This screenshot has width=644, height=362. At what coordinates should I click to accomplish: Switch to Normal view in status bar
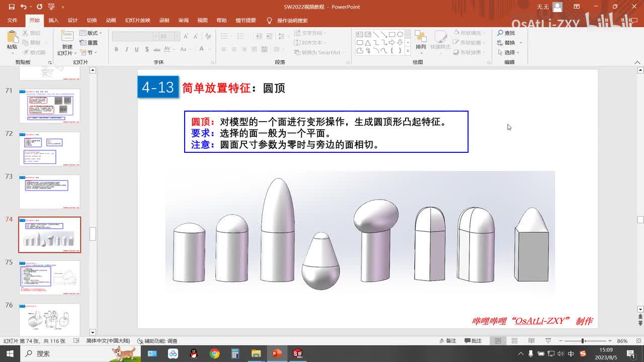pyautogui.click(x=498, y=341)
